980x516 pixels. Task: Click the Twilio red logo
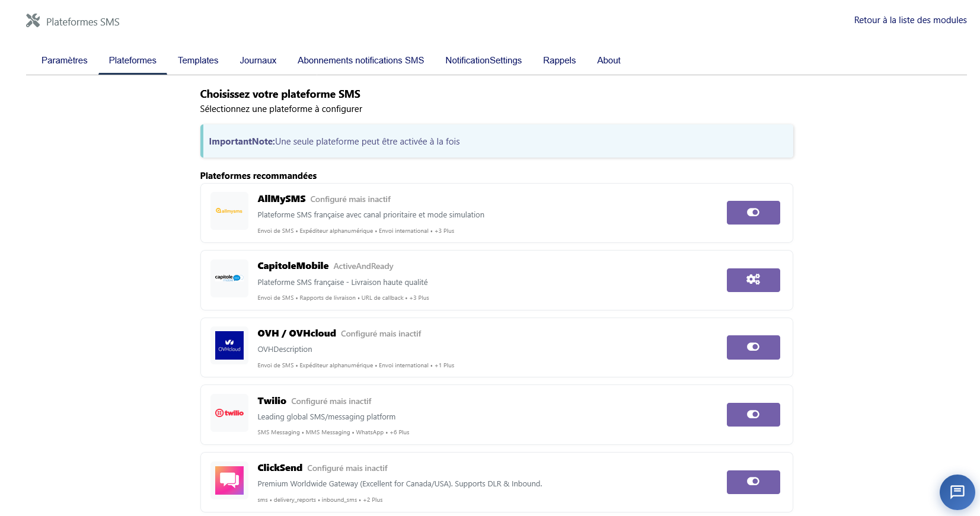click(x=229, y=413)
